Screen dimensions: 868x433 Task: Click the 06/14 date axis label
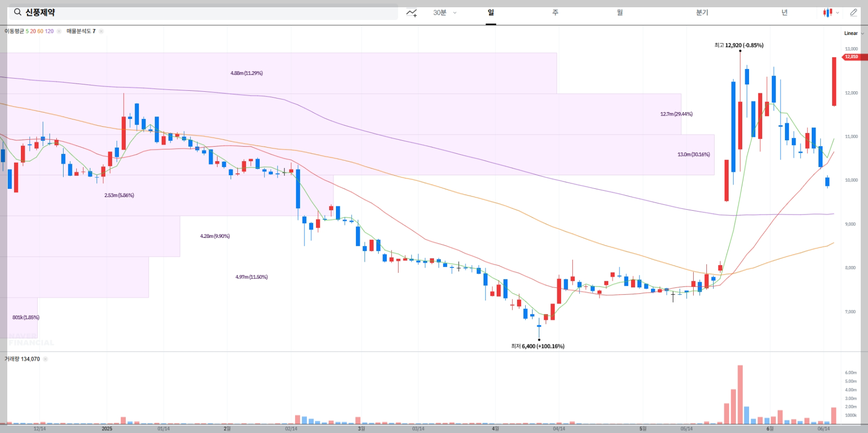tap(823, 429)
